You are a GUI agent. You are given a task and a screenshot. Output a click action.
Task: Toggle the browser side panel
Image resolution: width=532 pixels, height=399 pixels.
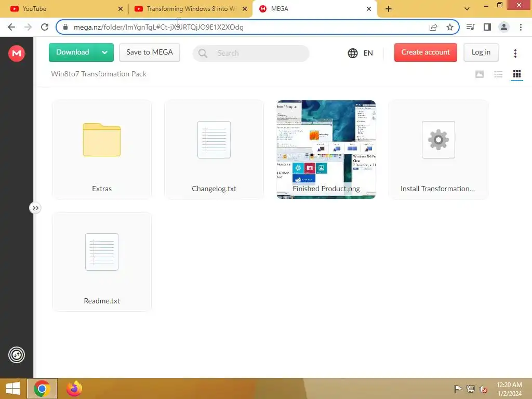[x=487, y=27]
